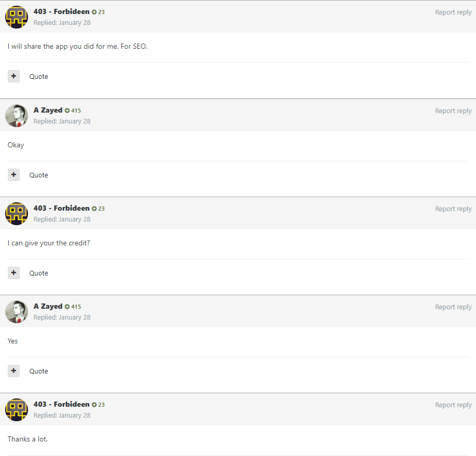Report the last 403 - Forbideen reply
This screenshot has width=476, height=456.
point(453,405)
